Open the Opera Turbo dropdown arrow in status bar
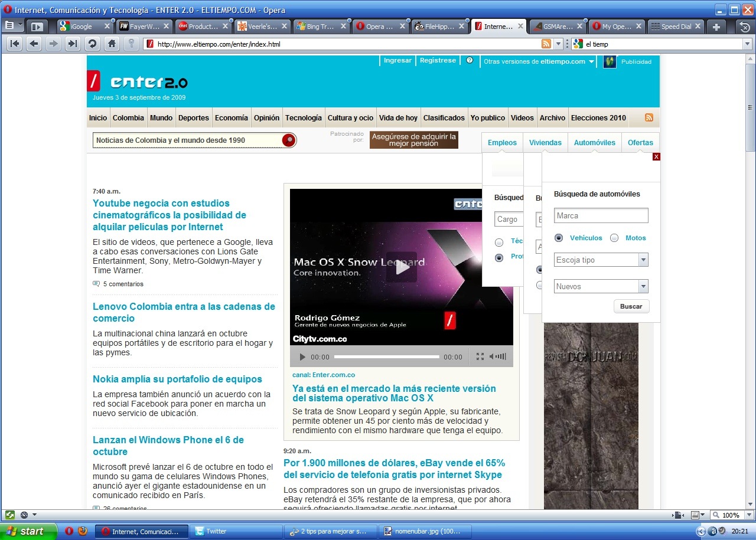Image resolution: width=756 pixels, height=540 pixels. (x=34, y=515)
